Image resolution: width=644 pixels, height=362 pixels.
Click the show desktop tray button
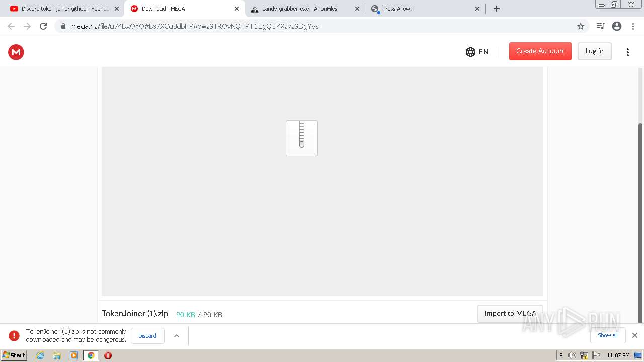(x=638, y=355)
